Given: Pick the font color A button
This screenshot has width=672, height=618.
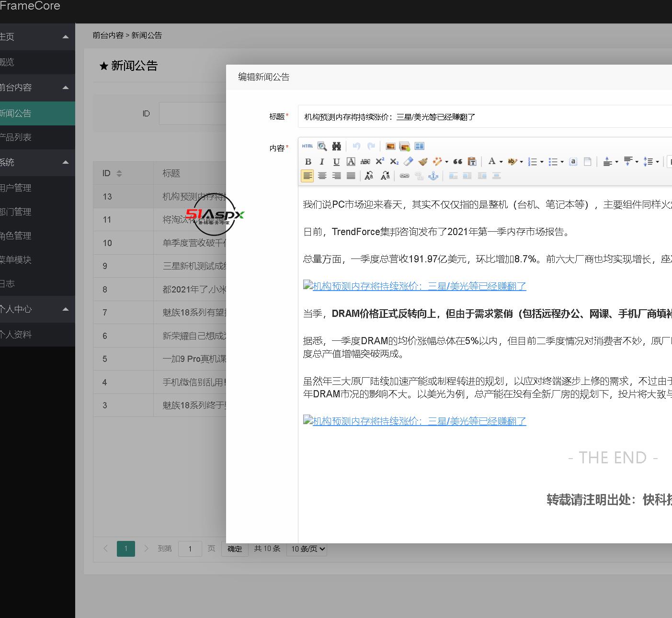Looking at the screenshot, I should click(x=491, y=161).
